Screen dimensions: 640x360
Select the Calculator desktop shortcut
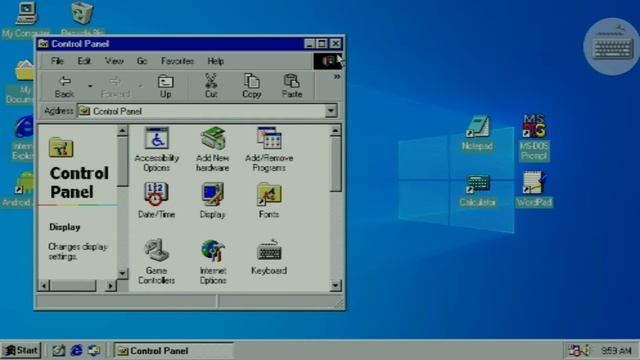click(x=477, y=191)
